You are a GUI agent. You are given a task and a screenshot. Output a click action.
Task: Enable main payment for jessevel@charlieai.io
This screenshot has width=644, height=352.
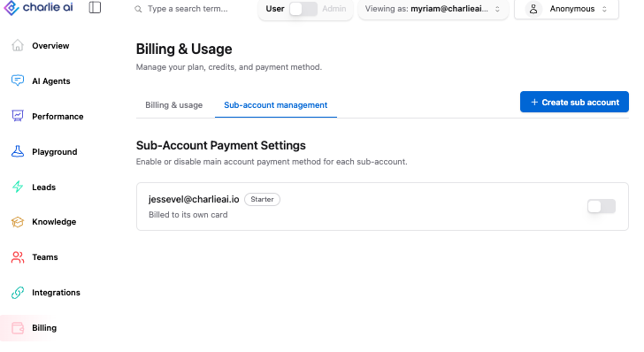pyautogui.click(x=602, y=206)
